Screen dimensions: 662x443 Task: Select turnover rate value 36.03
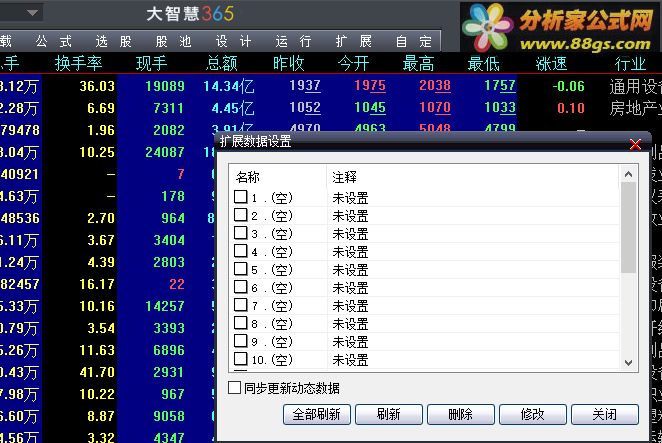[97, 86]
